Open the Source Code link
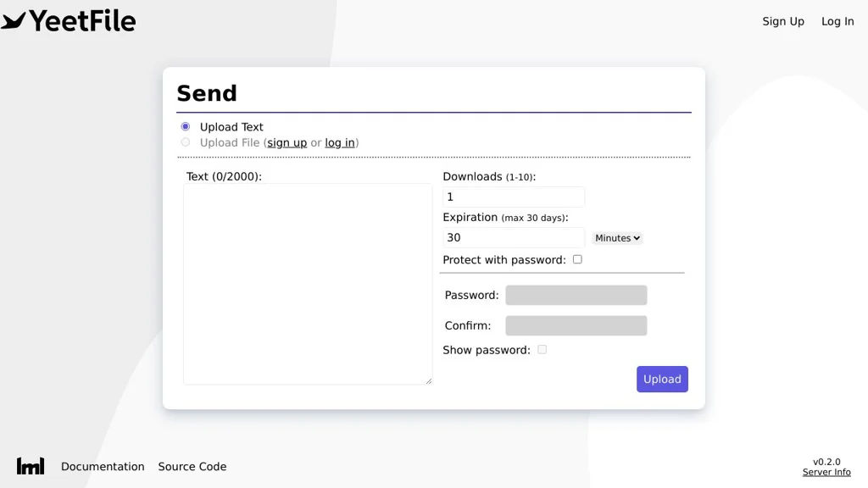The image size is (868, 488). [x=192, y=467]
